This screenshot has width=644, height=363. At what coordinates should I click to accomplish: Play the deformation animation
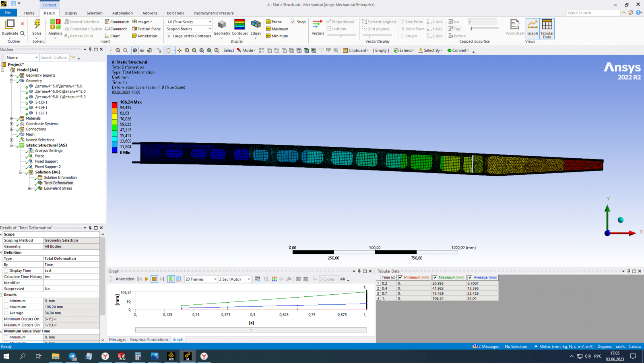point(147,279)
